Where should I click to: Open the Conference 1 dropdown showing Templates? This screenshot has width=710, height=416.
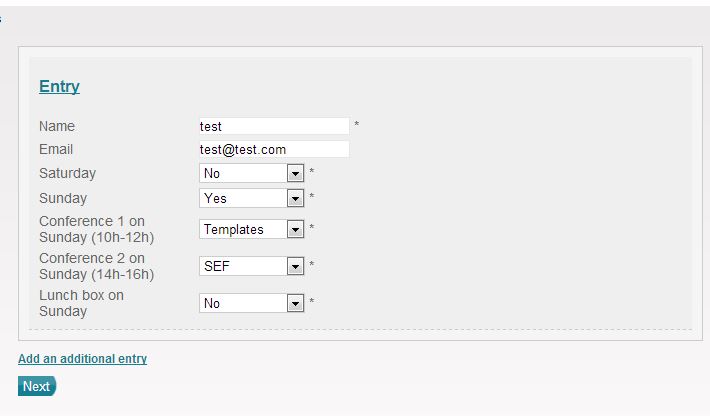(x=251, y=229)
